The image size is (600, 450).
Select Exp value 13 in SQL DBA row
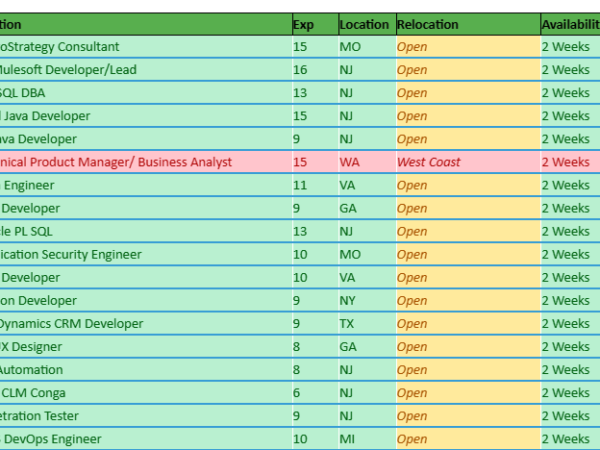[x=315, y=93]
